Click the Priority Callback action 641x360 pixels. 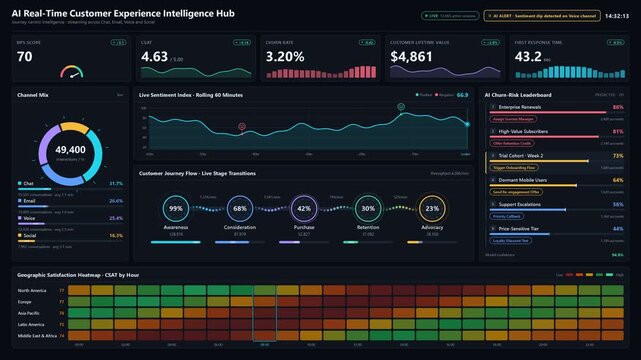pos(507,217)
